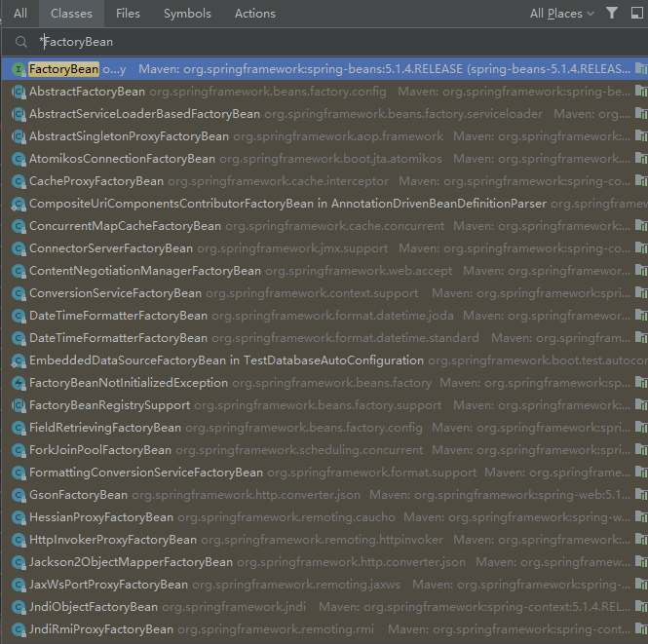
Task: Click the filter funnel icon
Action: coord(612,14)
